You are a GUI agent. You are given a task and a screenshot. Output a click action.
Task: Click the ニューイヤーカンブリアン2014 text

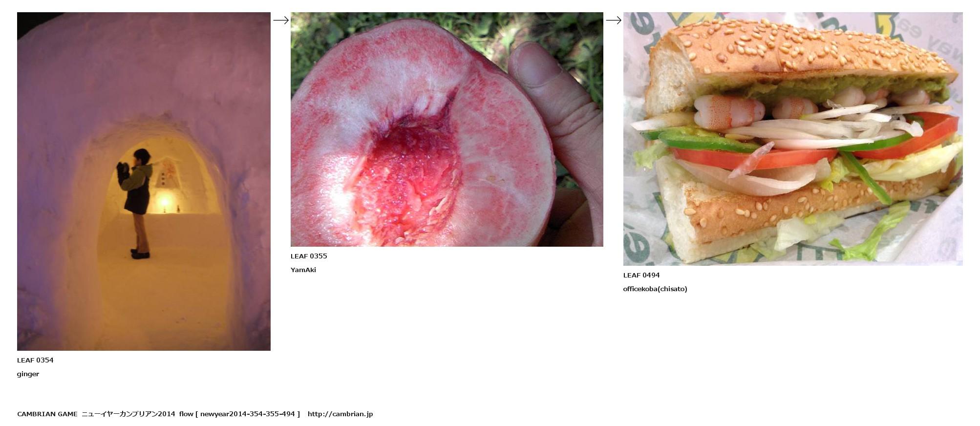128,414
